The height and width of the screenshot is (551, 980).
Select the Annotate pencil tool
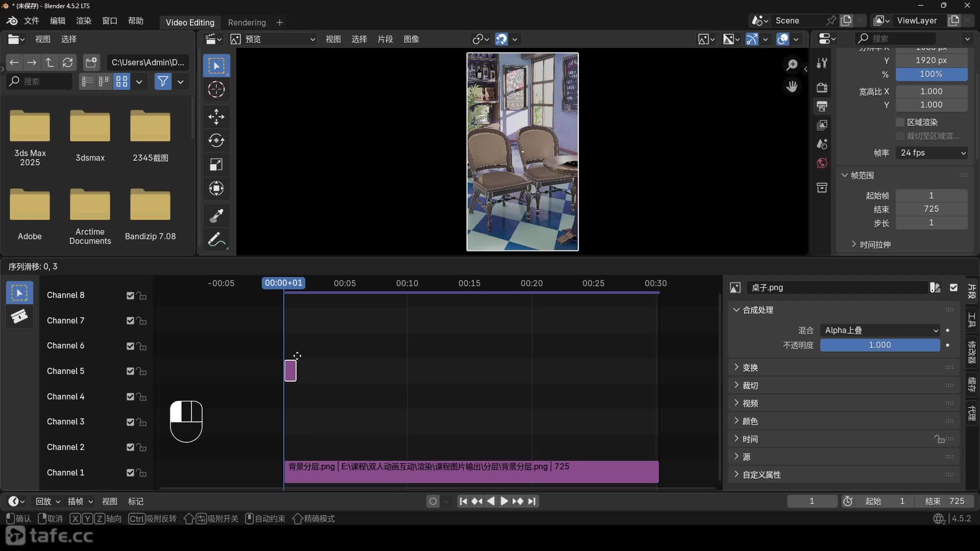pos(216,239)
